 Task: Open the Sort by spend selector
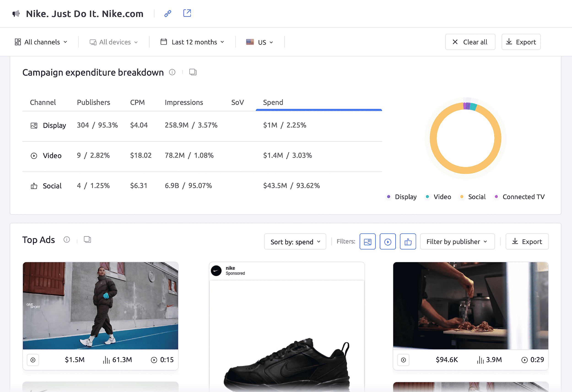click(295, 242)
